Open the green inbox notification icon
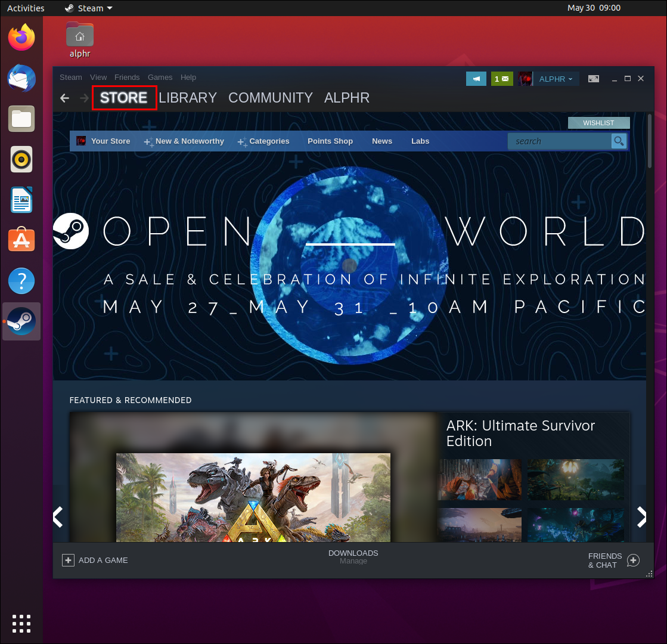Viewport: 667px width, 644px height. 502,79
